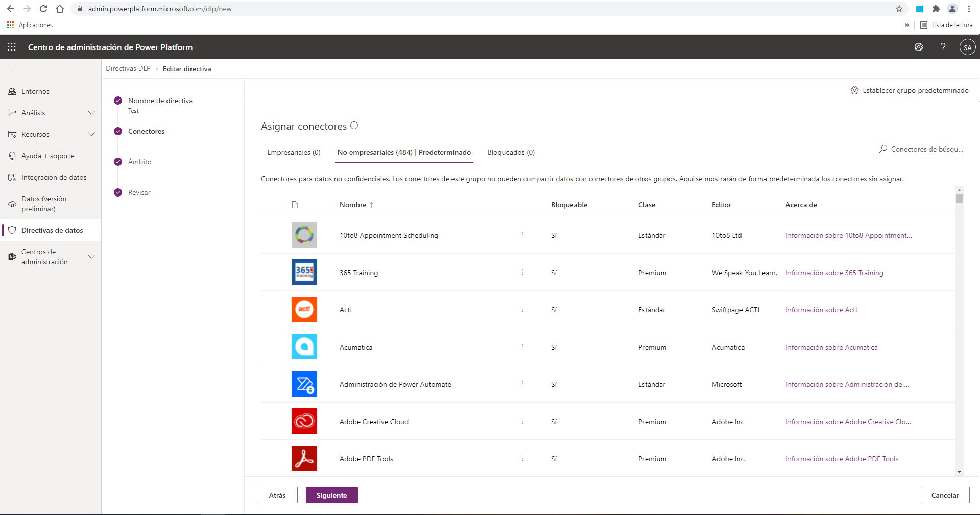Click the connector list scrollbar down arrow
Image resolution: width=980 pixels, height=515 pixels.
point(959,472)
